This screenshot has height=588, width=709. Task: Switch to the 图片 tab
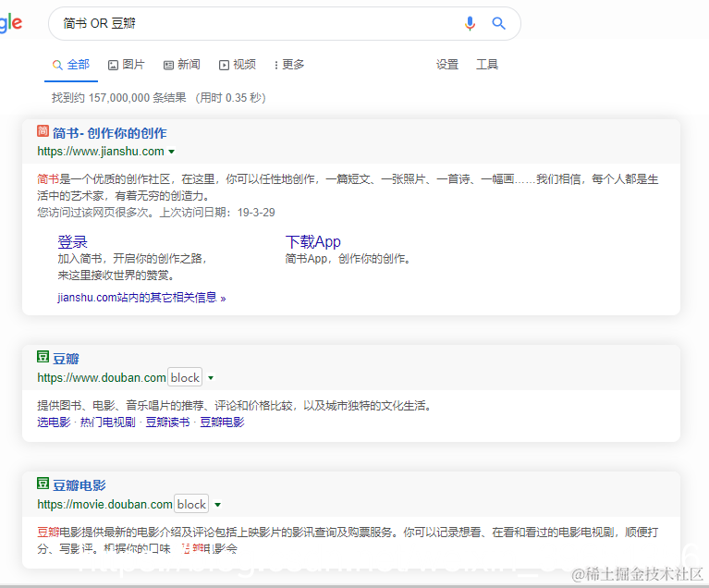coord(127,65)
